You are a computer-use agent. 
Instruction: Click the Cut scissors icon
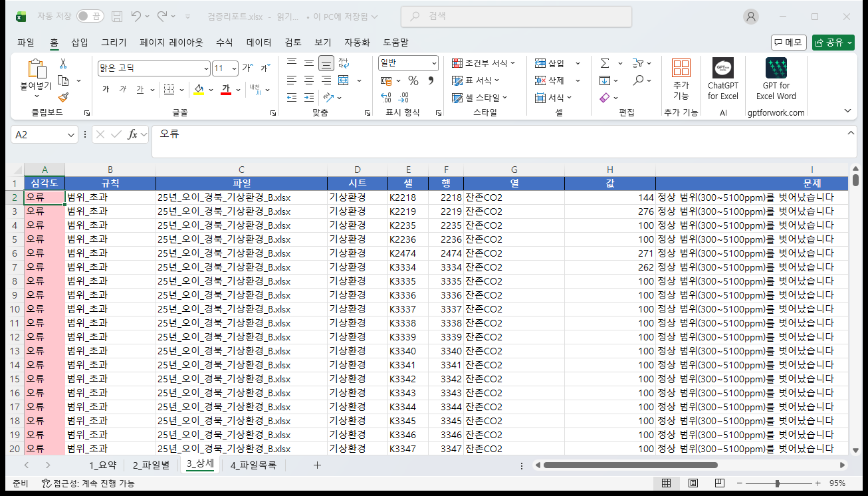[63, 64]
